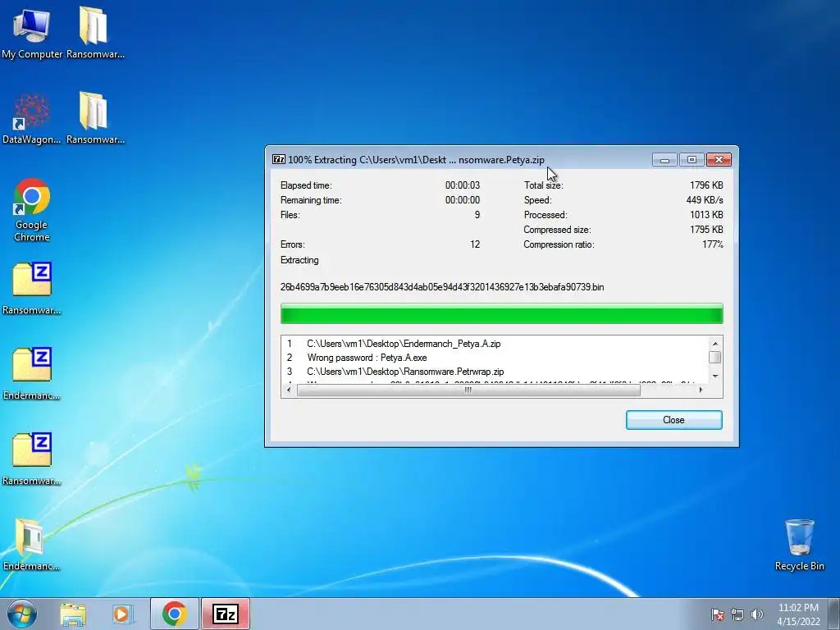This screenshot has height=630, width=840.
Task: Click the horizontal scrollbar thumb in list
Action: [x=468, y=390]
